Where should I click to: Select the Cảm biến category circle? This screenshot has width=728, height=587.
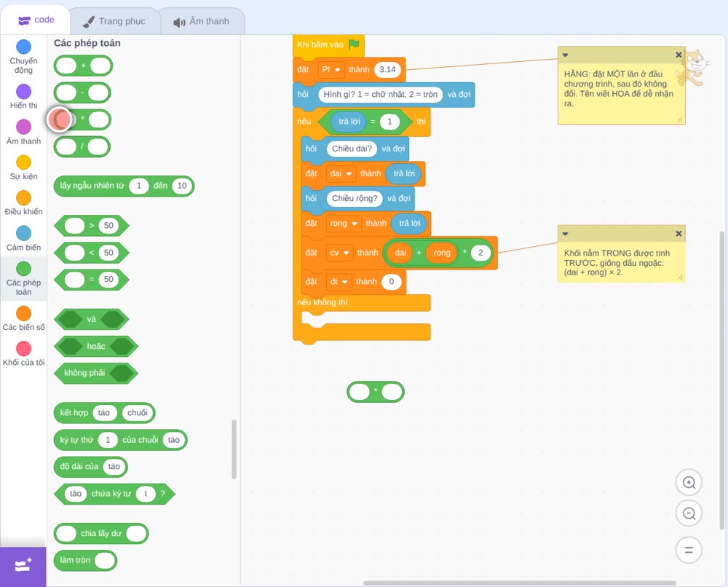coord(24,233)
